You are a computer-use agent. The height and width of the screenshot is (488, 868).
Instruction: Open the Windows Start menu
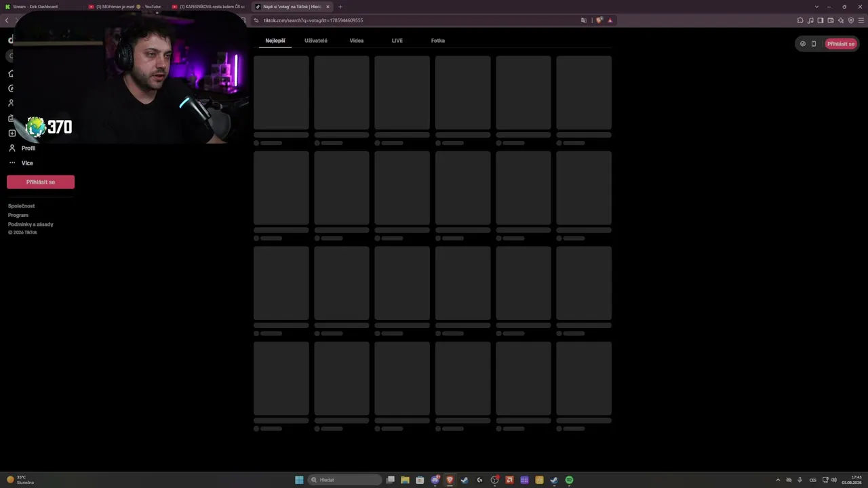(299, 480)
